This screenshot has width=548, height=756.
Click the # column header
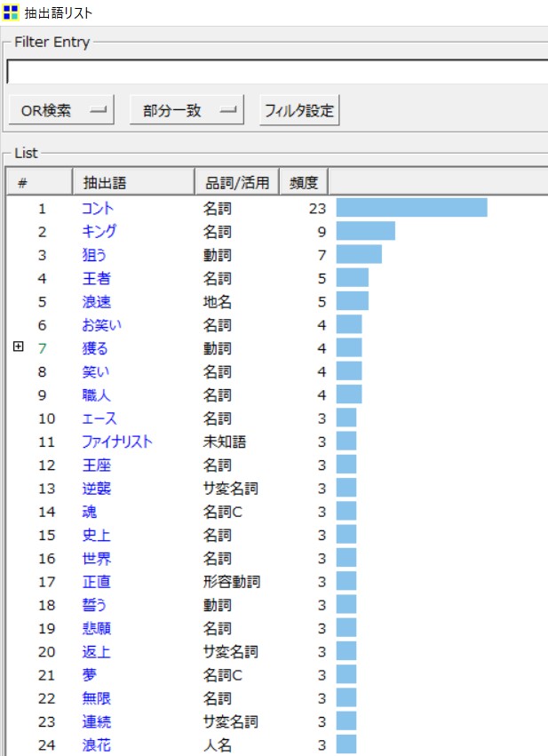[39, 182]
